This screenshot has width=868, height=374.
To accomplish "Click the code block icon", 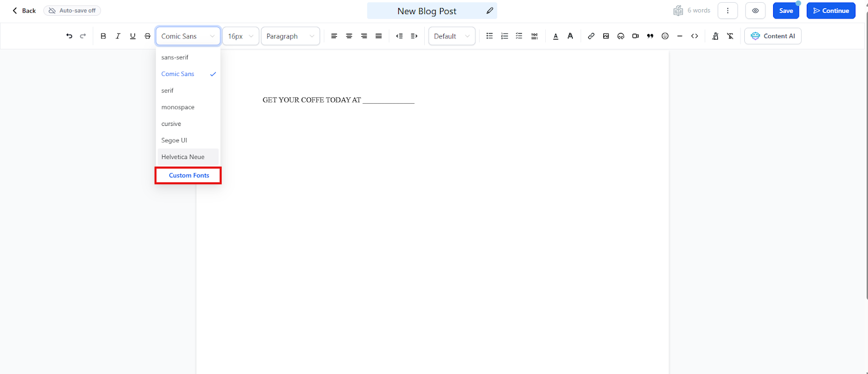I will click(x=694, y=36).
